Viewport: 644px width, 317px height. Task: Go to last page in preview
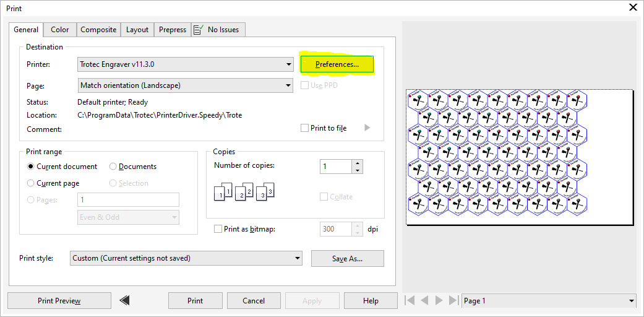(x=453, y=300)
